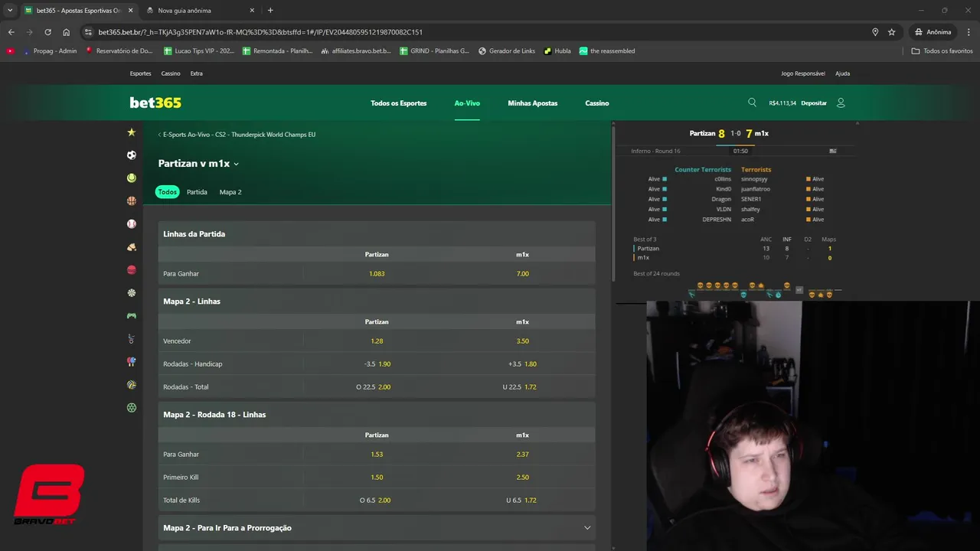Viewport: 980px width, 551px height.
Task: Open the Ajuda link
Action: click(x=842, y=73)
